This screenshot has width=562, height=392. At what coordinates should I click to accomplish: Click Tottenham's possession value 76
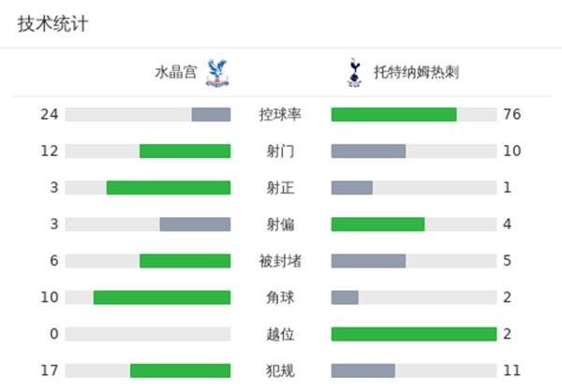511,114
